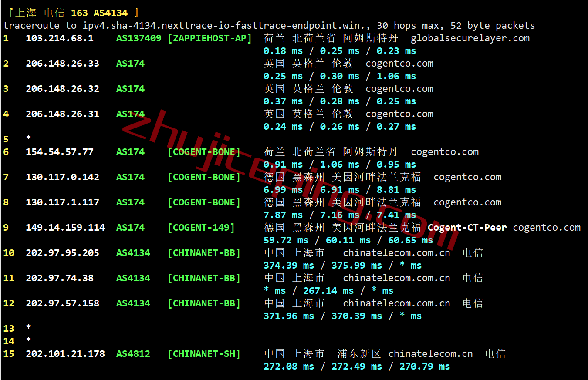This screenshot has height=380, width=588.
Task: Click the 7.87 ms latency value
Action: (283, 215)
